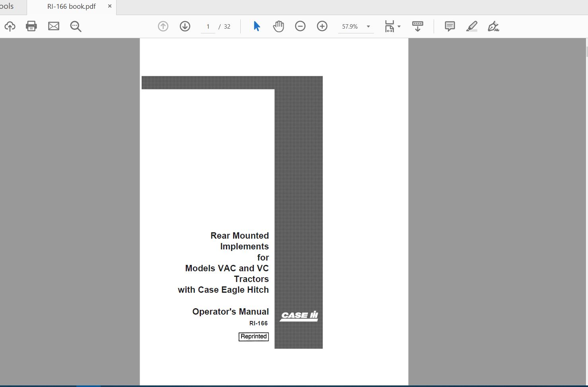Click the total pages '32' indicator

tap(227, 27)
